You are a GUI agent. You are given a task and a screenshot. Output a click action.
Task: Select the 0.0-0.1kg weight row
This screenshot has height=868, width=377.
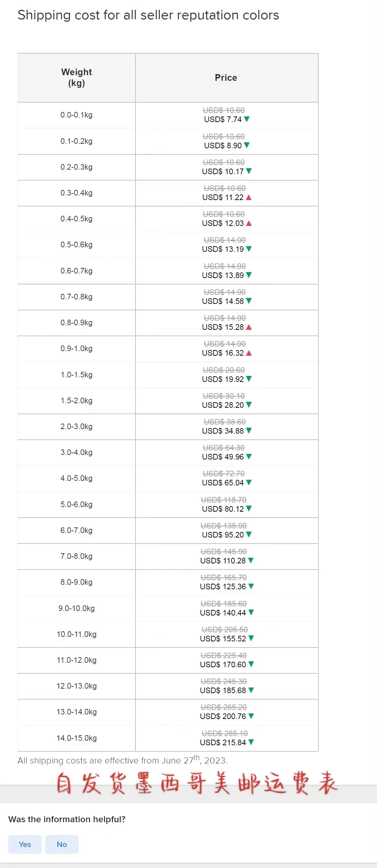[168, 115]
